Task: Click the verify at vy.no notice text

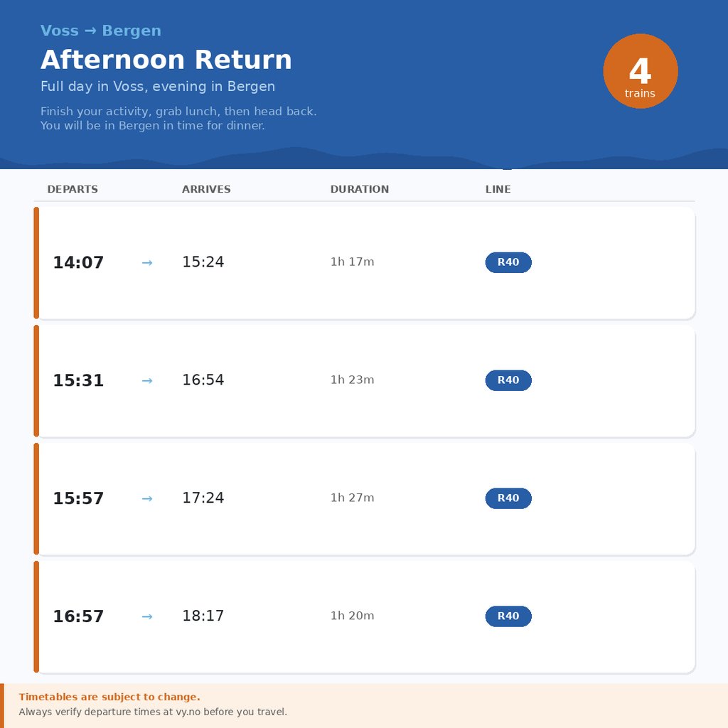Action: tap(153, 712)
